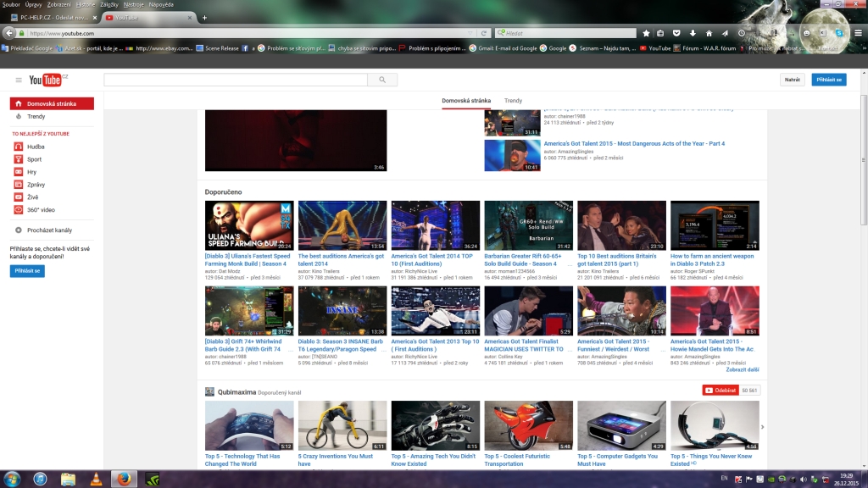
Task: Subscribe to Qubimaxima with the Odebírat button
Action: (x=720, y=391)
